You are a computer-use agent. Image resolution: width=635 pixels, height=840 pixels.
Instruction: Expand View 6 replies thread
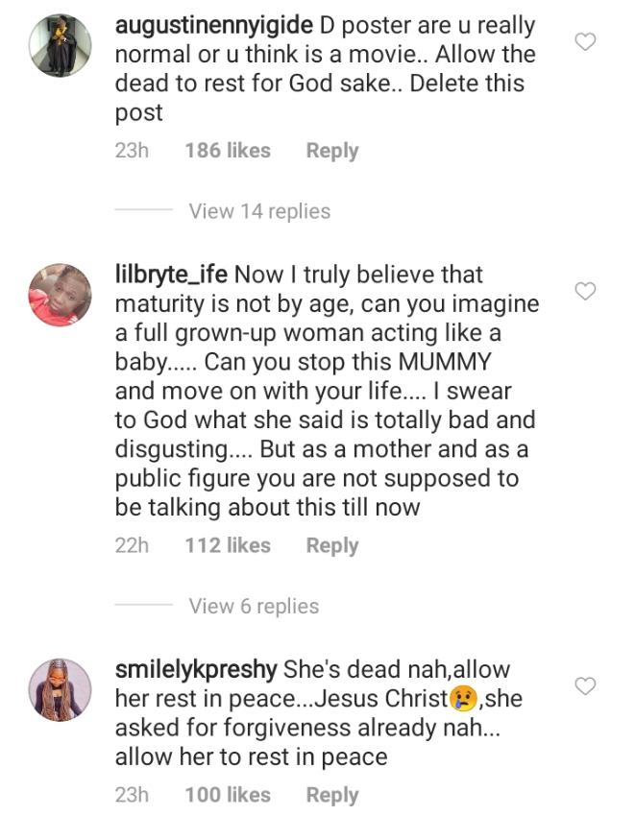pyautogui.click(x=254, y=606)
